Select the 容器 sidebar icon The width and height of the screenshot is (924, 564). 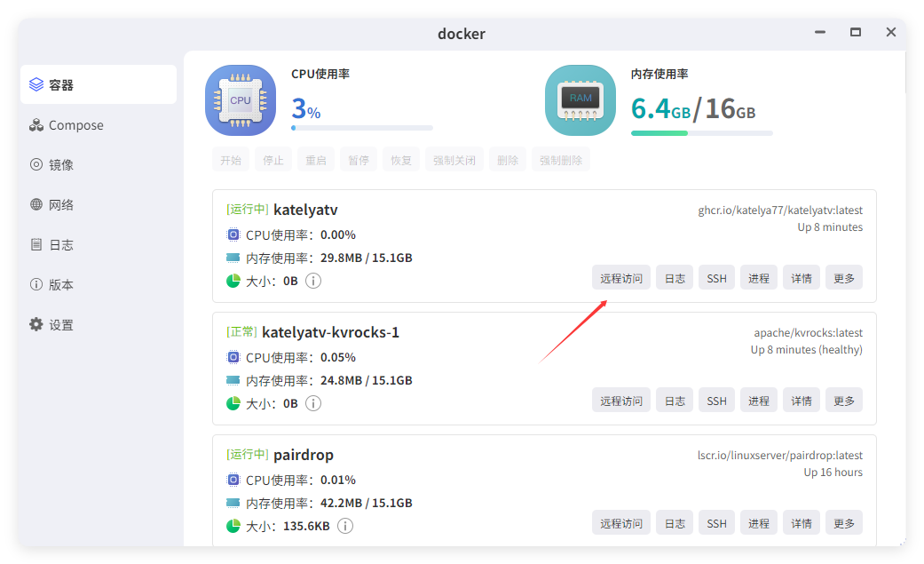click(x=36, y=84)
